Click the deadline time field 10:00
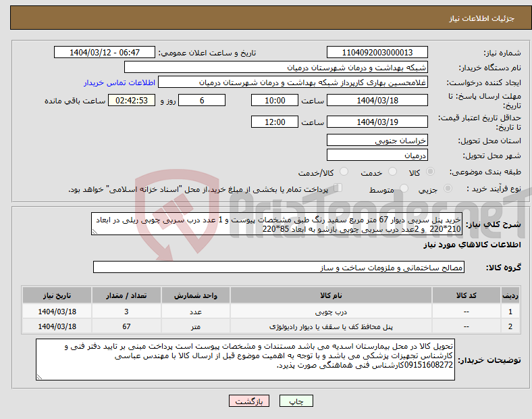This screenshot has width=532, height=419. coord(275,100)
